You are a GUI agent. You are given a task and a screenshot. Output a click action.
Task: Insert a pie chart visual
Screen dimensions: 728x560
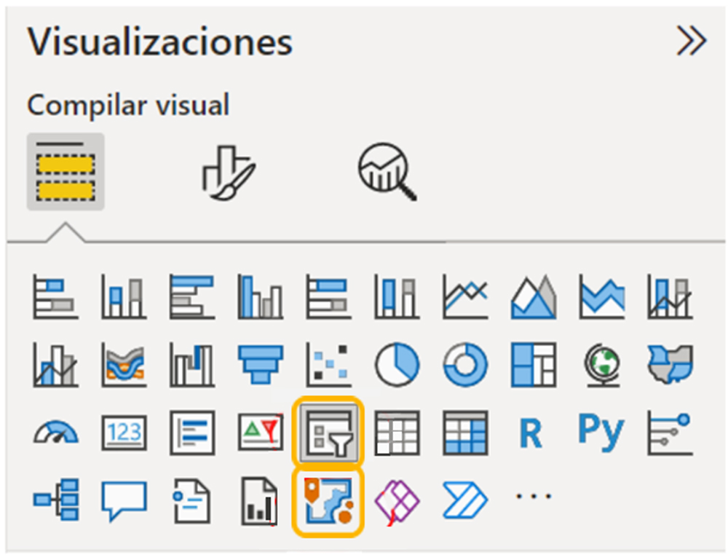coord(397,365)
